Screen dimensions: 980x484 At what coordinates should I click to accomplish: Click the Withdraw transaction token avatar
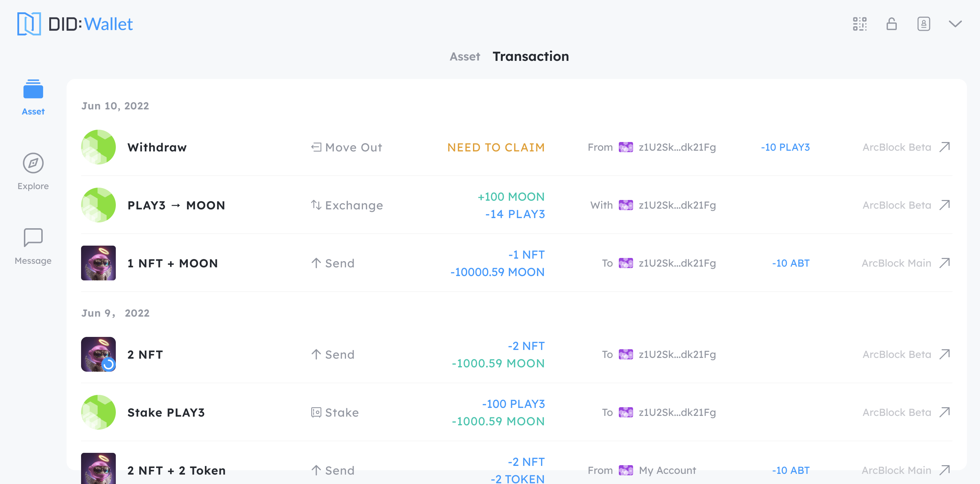[98, 147]
